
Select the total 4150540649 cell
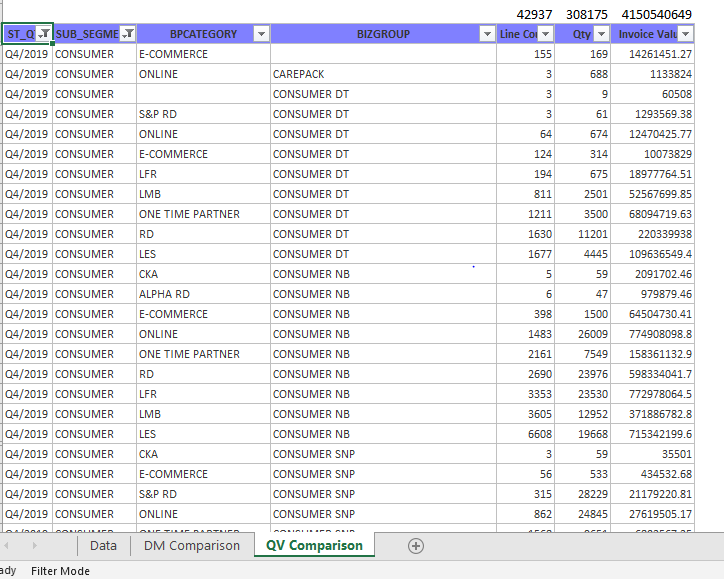(x=653, y=14)
